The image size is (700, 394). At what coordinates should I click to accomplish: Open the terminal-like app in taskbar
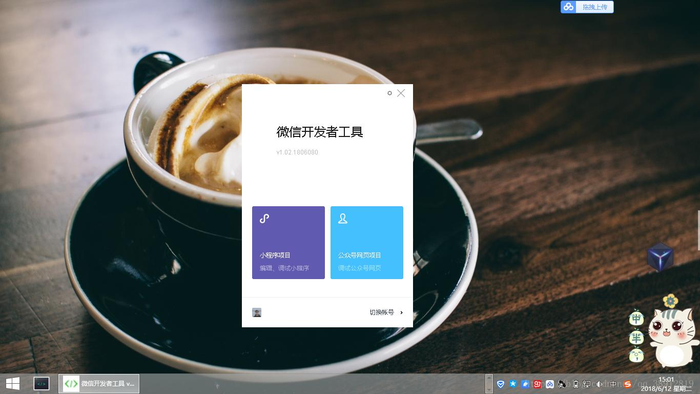click(41, 383)
